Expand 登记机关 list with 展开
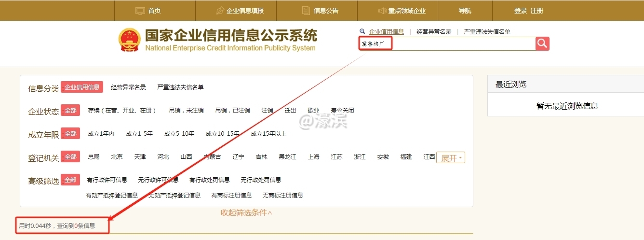The width and height of the screenshot is (644, 240). [x=451, y=158]
